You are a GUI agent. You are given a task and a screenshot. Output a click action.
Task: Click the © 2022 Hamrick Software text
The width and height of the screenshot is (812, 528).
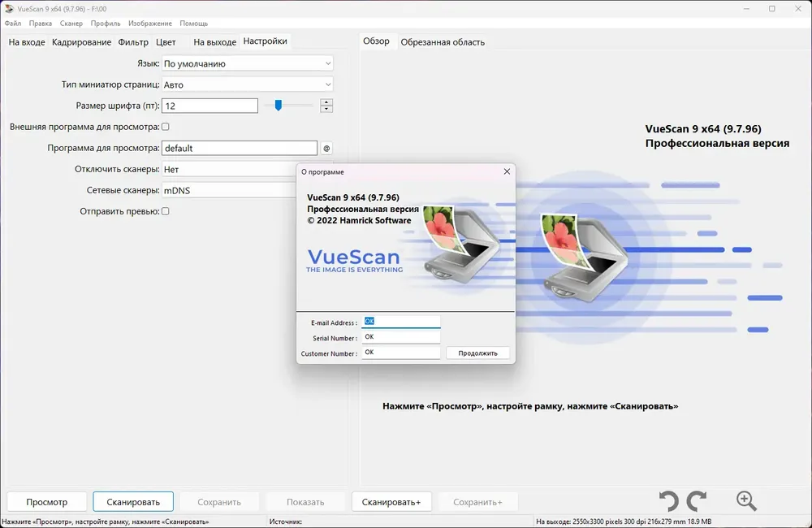[x=359, y=220]
